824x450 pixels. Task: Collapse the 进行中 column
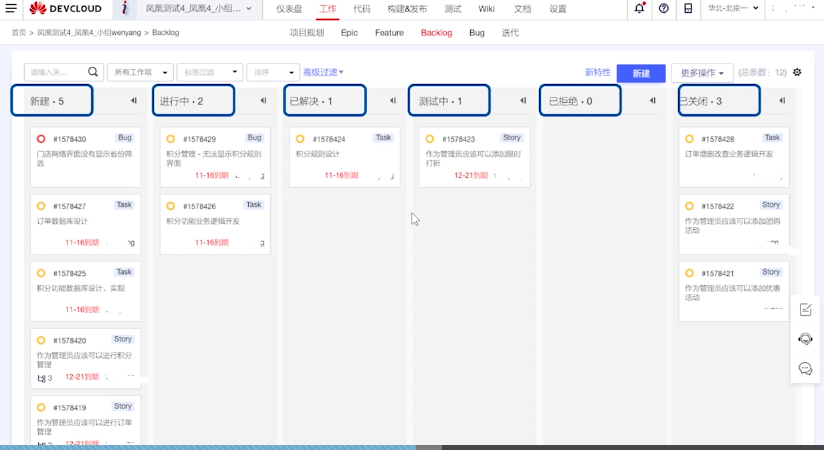[263, 100]
